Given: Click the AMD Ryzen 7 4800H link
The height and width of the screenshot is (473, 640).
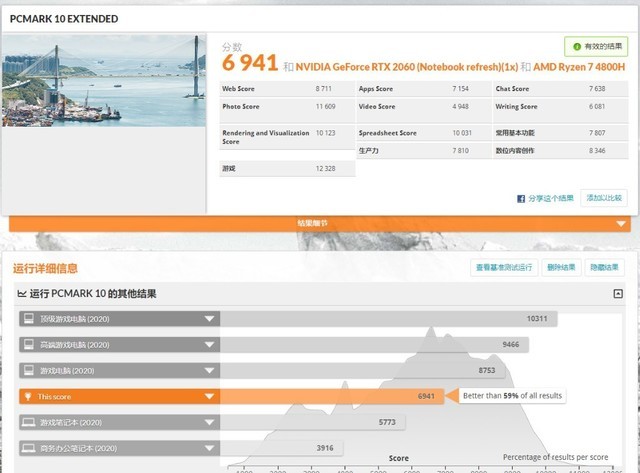Looking at the screenshot, I should point(579,67).
